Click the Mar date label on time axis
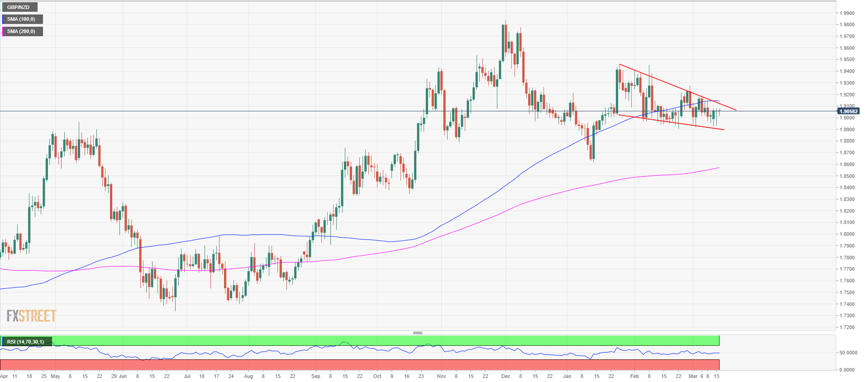Screen dimensions: 868x382 [x=693, y=376]
